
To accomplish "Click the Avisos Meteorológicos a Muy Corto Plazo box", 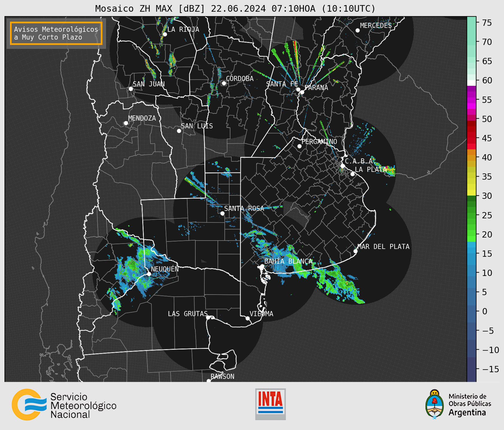I will point(56,33).
